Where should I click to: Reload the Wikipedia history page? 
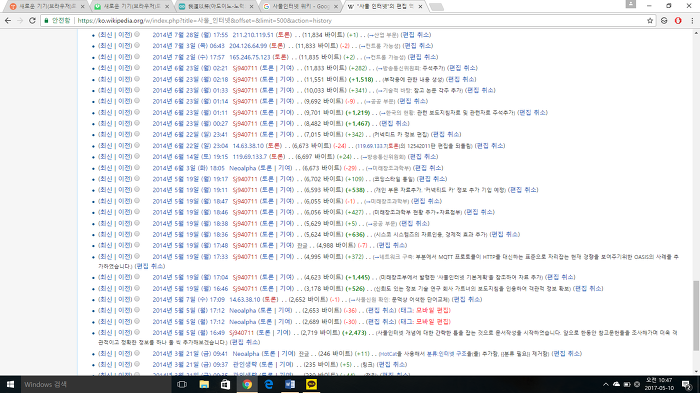pos(32,21)
